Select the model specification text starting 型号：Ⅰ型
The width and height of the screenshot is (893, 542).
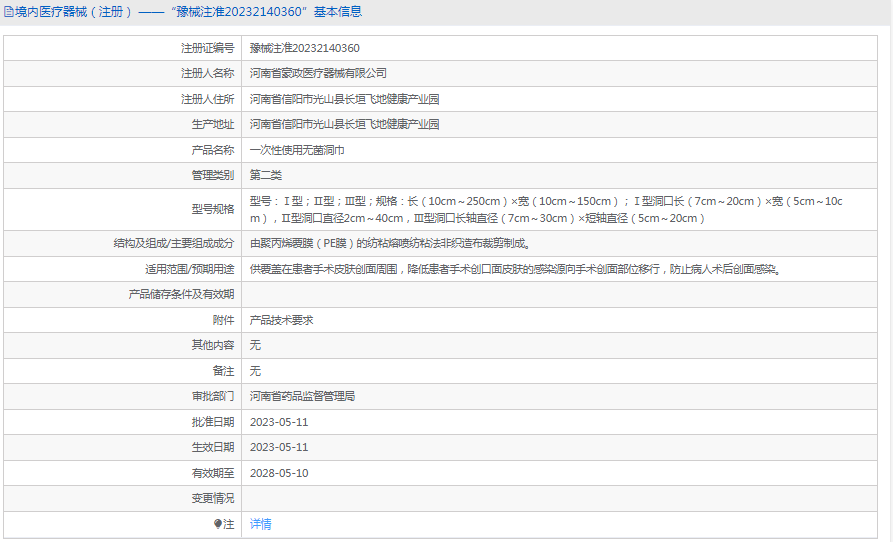coord(546,210)
